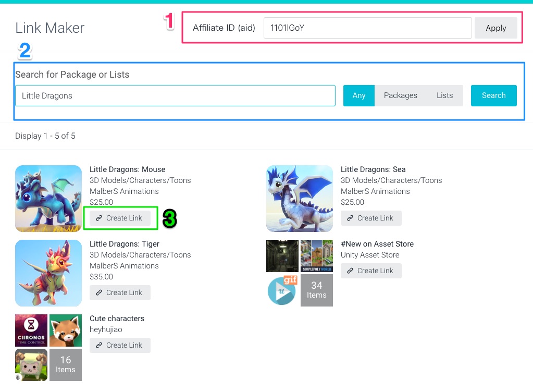The height and width of the screenshot is (392, 533).
Task: Click the Display 1 - 5 of 5 text
Action: (45, 136)
